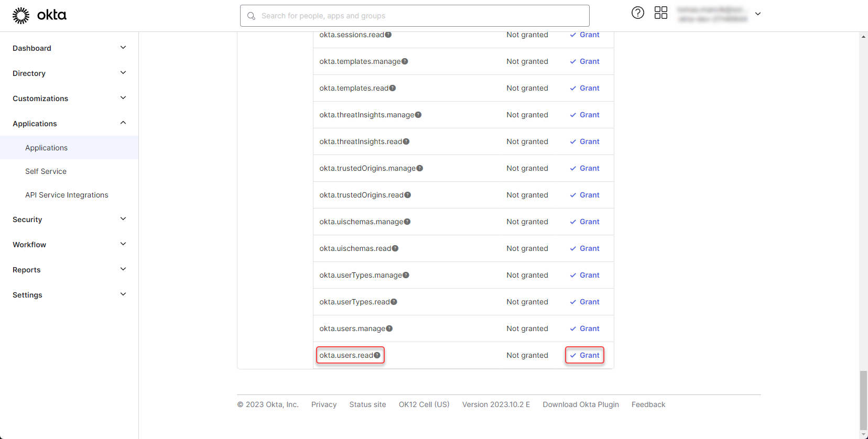Open the Status site footer link

tap(367, 404)
